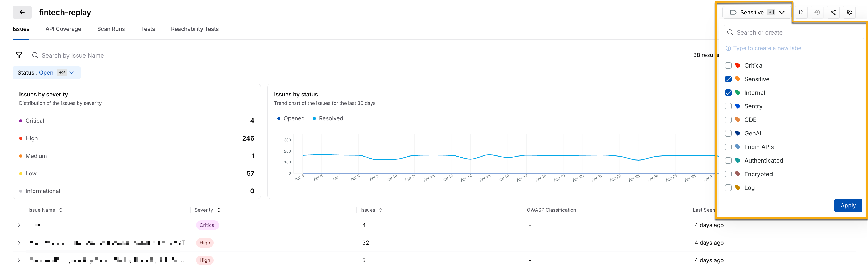Click the share icon
868x271 pixels.
click(833, 13)
